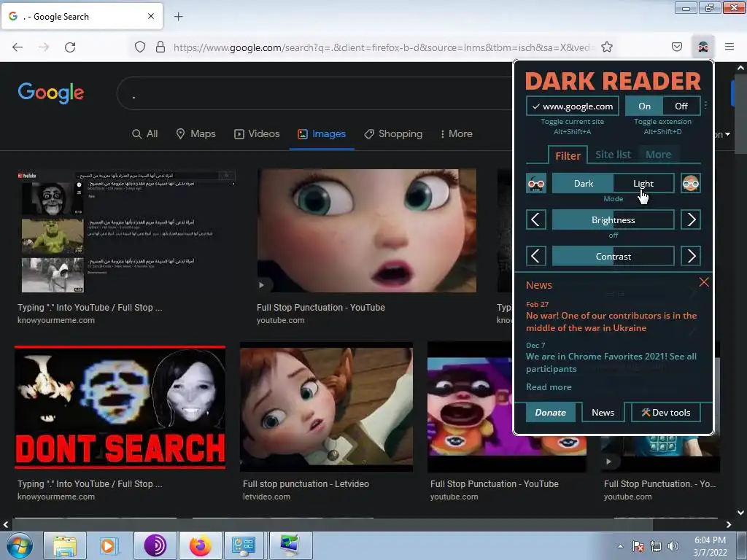This screenshot has height=560, width=747.
Task: Click the Google logo
Action: pyautogui.click(x=51, y=93)
